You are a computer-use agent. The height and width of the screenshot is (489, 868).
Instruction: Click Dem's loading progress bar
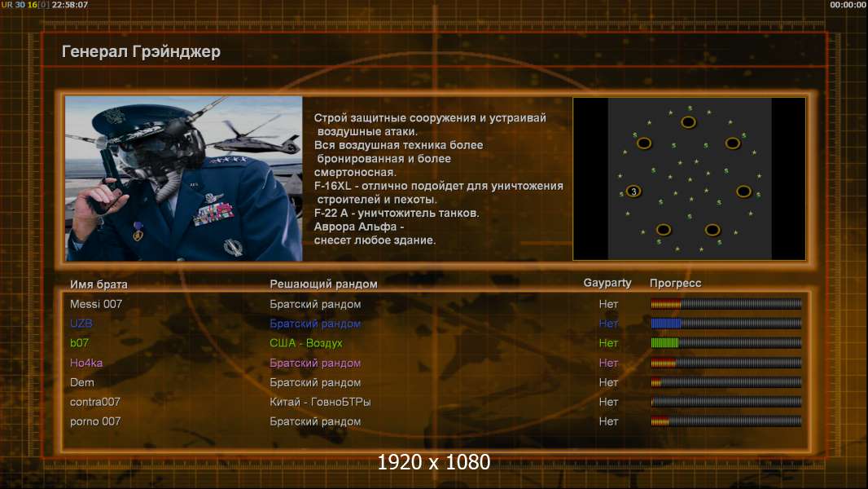(x=726, y=382)
